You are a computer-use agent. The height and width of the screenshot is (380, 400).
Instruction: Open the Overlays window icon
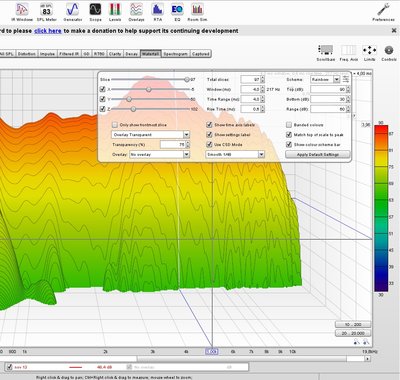136,12
